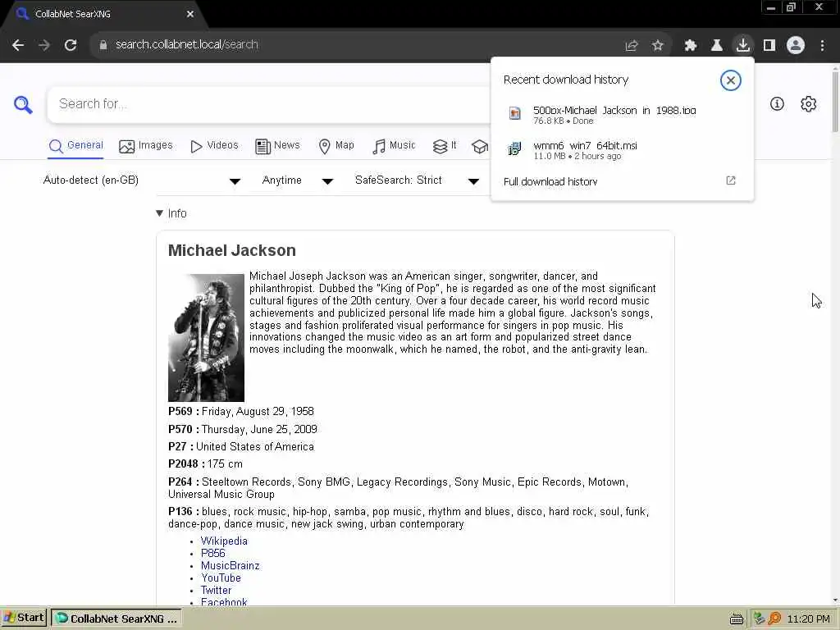The height and width of the screenshot is (630, 840).
Task: Click the taskbar clock 11:20 PM
Action: coord(808,619)
